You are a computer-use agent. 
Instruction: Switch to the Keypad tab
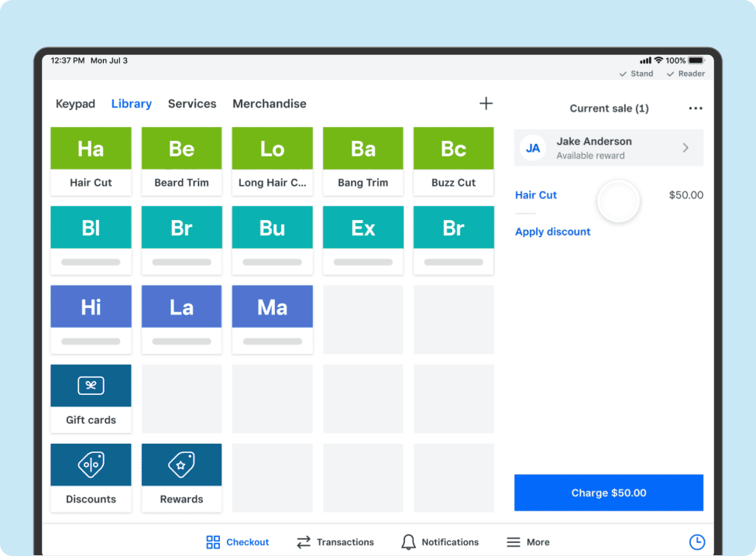(x=75, y=103)
